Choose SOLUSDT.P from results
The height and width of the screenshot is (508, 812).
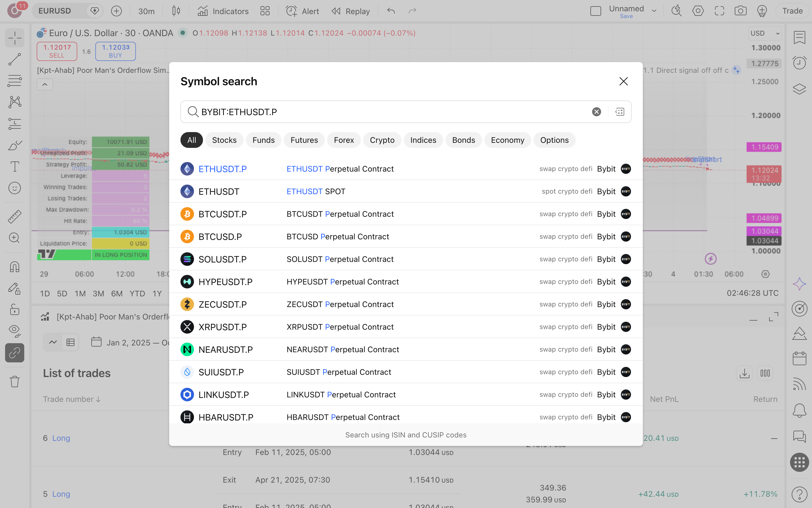coord(406,259)
